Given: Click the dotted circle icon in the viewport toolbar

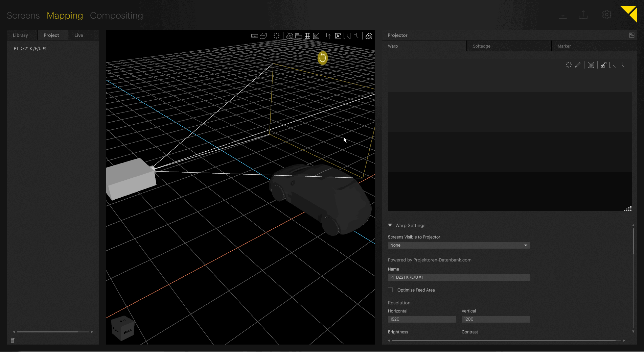Looking at the screenshot, I should pyautogui.click(x=276, y=36).
